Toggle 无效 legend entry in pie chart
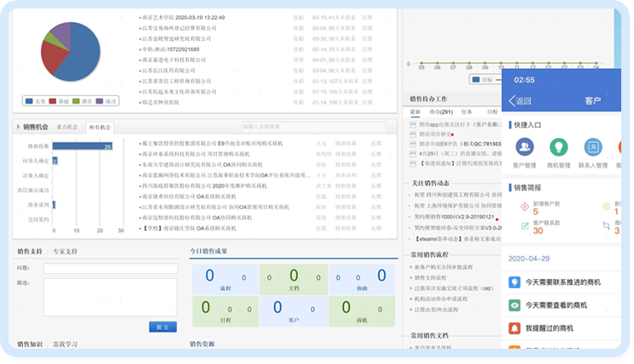Image resolution: width=634 pixels, height=364 pixels. (36, 100)
